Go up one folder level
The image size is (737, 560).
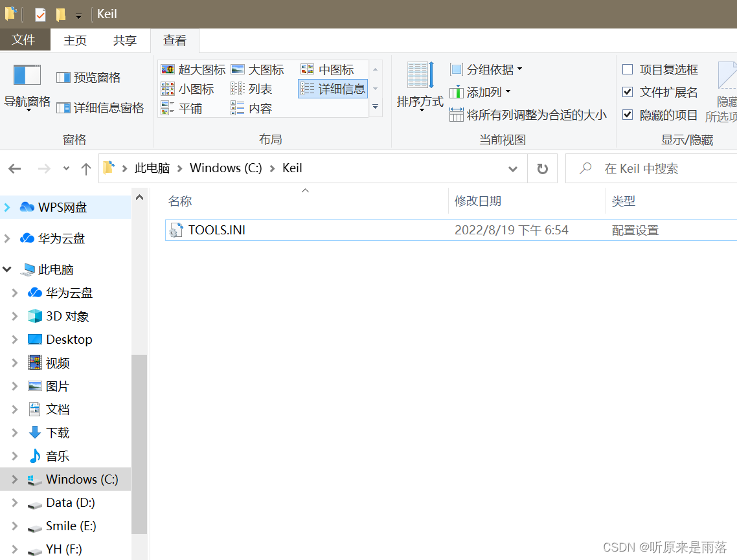85,169
